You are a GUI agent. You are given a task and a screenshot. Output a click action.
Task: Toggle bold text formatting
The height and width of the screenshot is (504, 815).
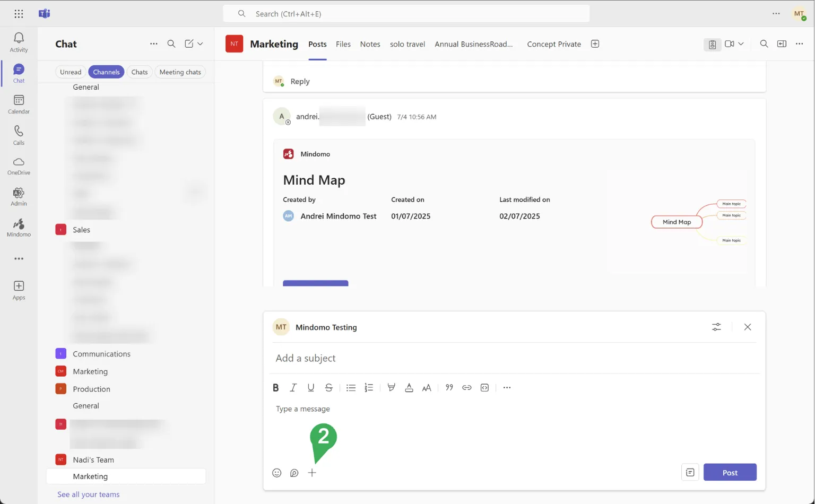point(275,388)
